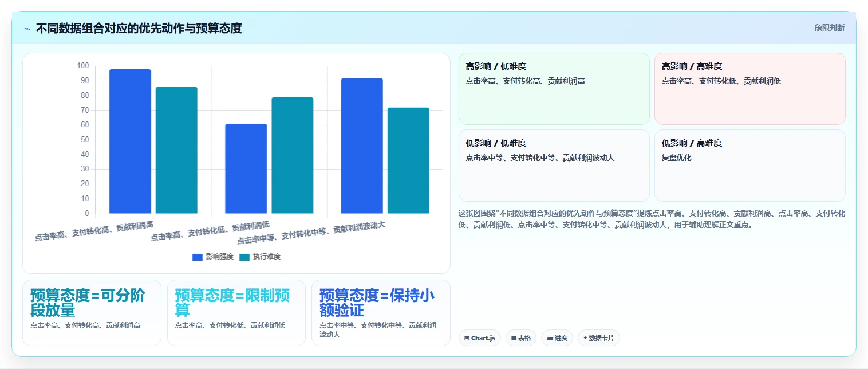The width and height of the screenshot is (868, 369).
Task: Click the teal bar with value 72
Action: (408, 160)
